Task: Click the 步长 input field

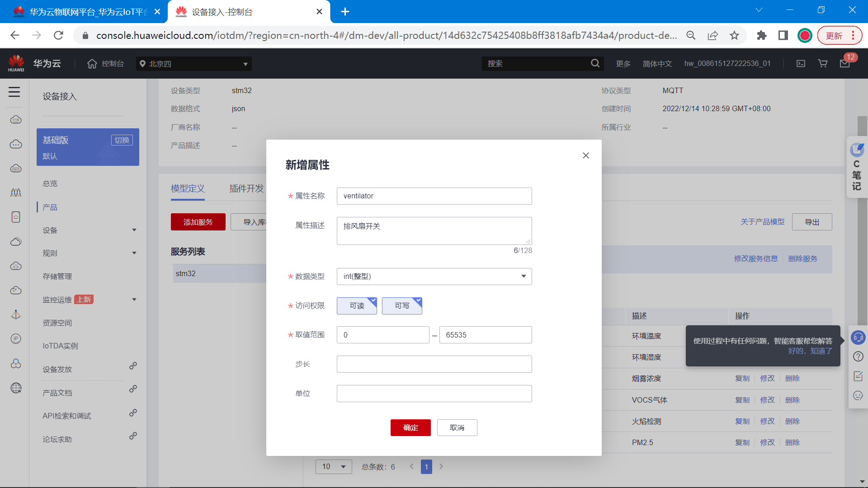Action: coord(434,364)
